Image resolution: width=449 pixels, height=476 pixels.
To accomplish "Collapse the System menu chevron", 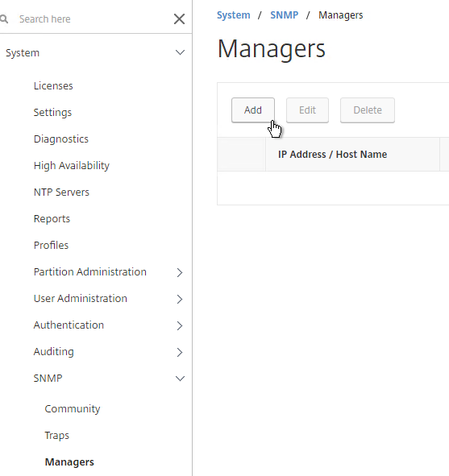I will [180, 52].
